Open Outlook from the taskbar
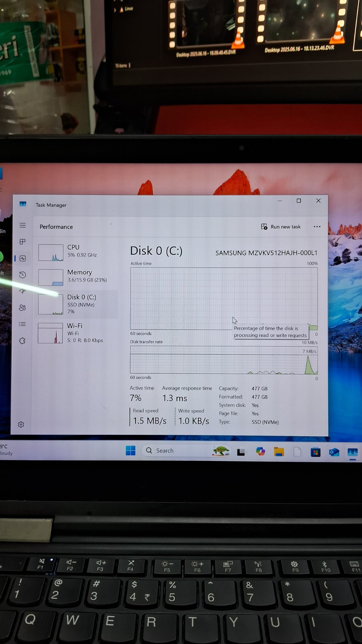The image size is (362, 644). coord(334,452)
